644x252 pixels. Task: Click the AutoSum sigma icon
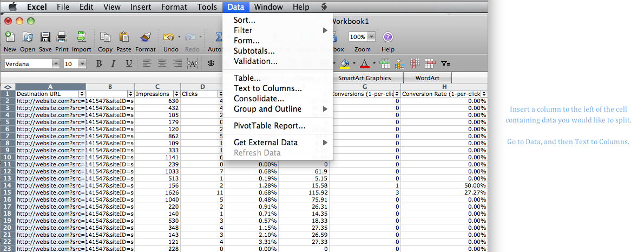pyautogui.click(x=218, y=37)
